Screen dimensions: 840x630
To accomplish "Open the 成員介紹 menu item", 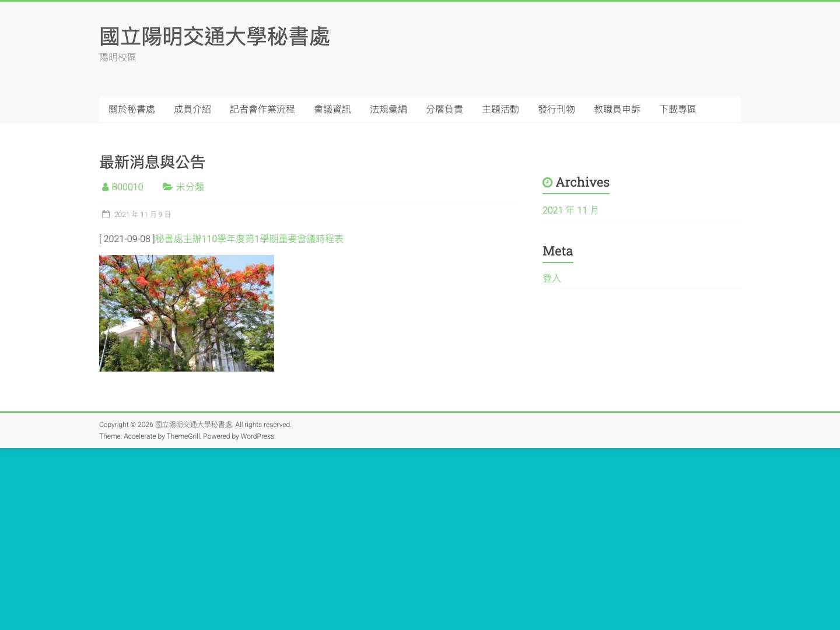I will tap(192, 109).
